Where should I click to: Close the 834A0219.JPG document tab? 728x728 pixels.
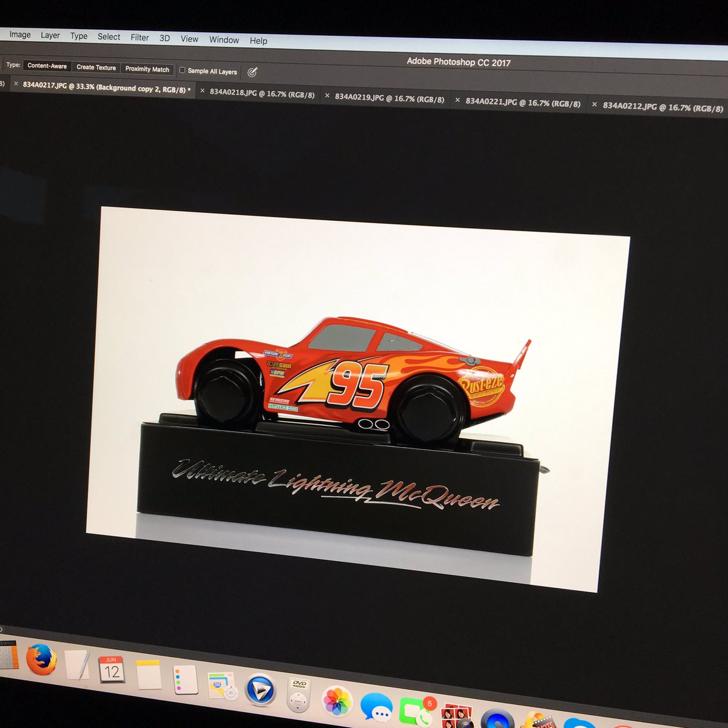[x=328, y=95]
